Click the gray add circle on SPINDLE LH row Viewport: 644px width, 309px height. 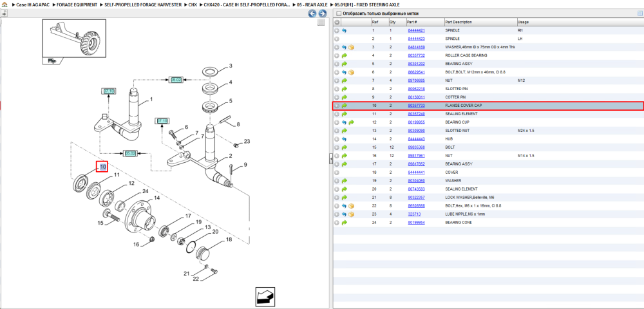tap(337, 39)
